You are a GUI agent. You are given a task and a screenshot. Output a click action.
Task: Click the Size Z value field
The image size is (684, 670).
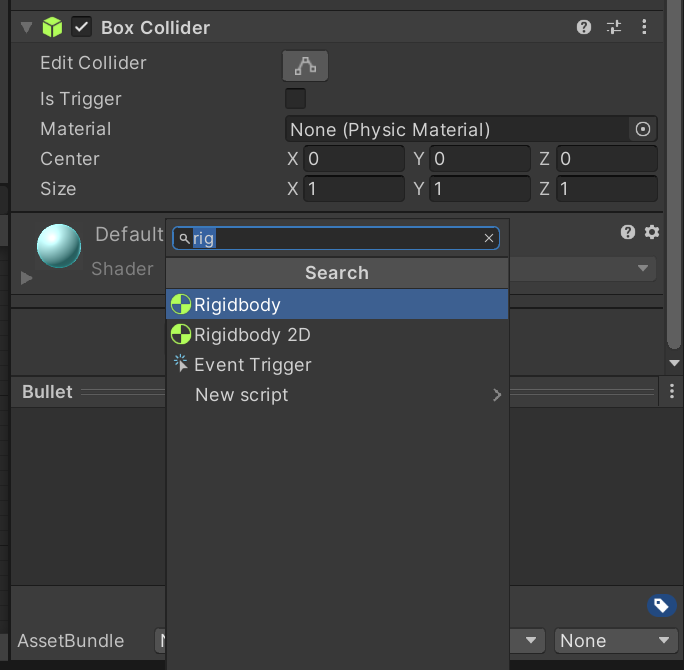click(x=606, y=189)
